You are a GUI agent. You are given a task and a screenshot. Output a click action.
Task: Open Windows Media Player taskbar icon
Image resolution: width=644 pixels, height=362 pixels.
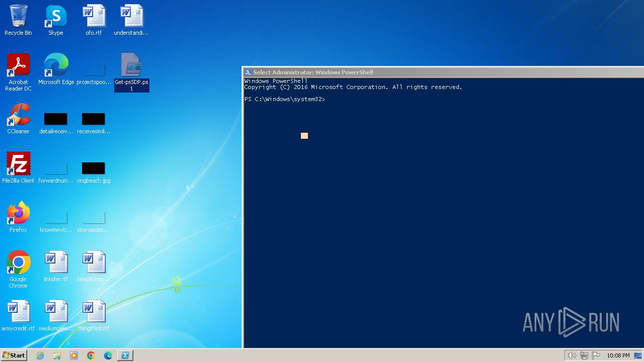tap(74, 355)
